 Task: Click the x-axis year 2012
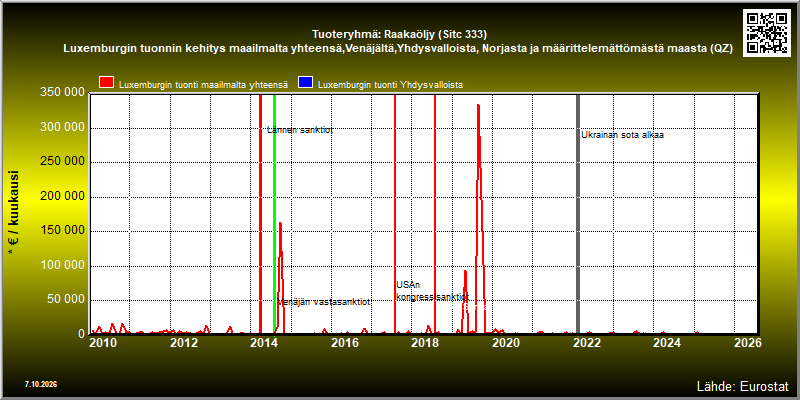pos(183,343)
